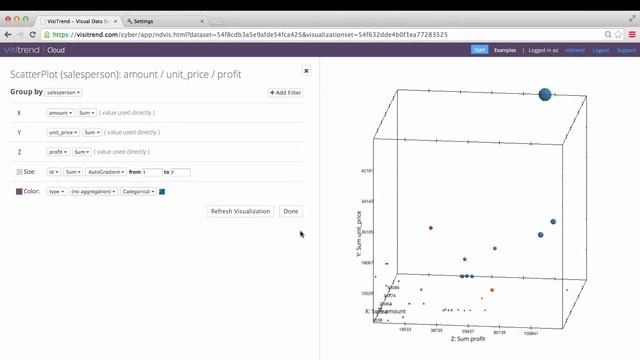Open the Group by salesperson dropdown
The width and height of the screenshot is (640, 360).
click(63, 93)
